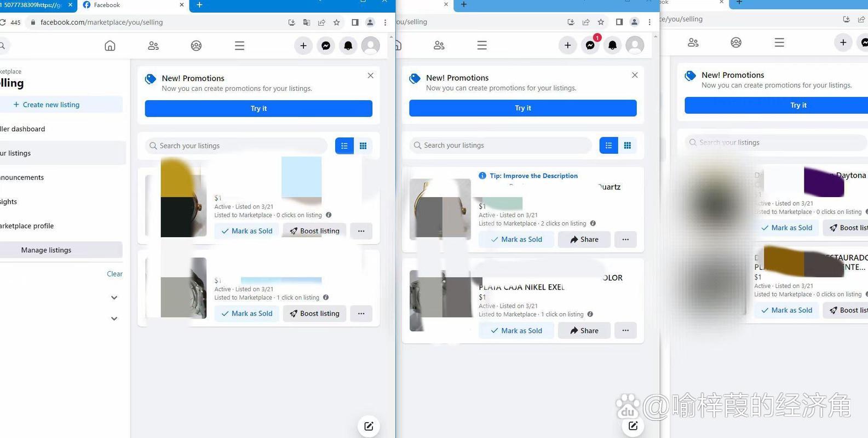Expand the second chevron in left sidebar
This screenshot has width=868, height=438.
[x=114, y=319]
